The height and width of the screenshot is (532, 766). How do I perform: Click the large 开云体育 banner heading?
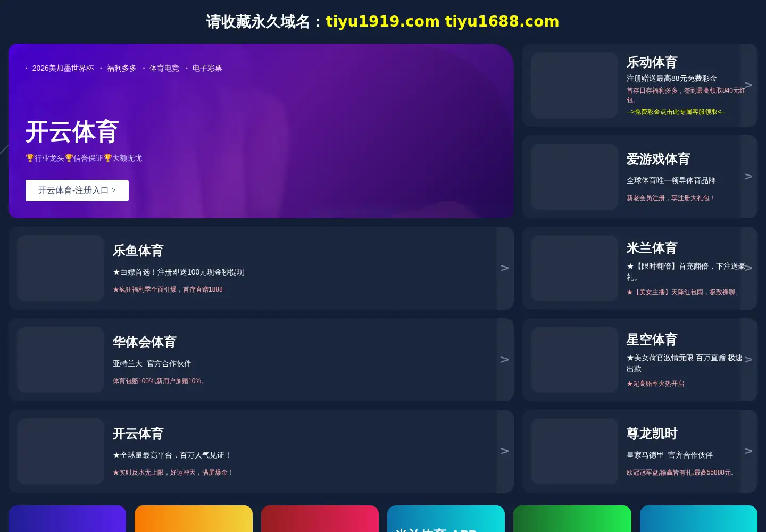point(72,131)
